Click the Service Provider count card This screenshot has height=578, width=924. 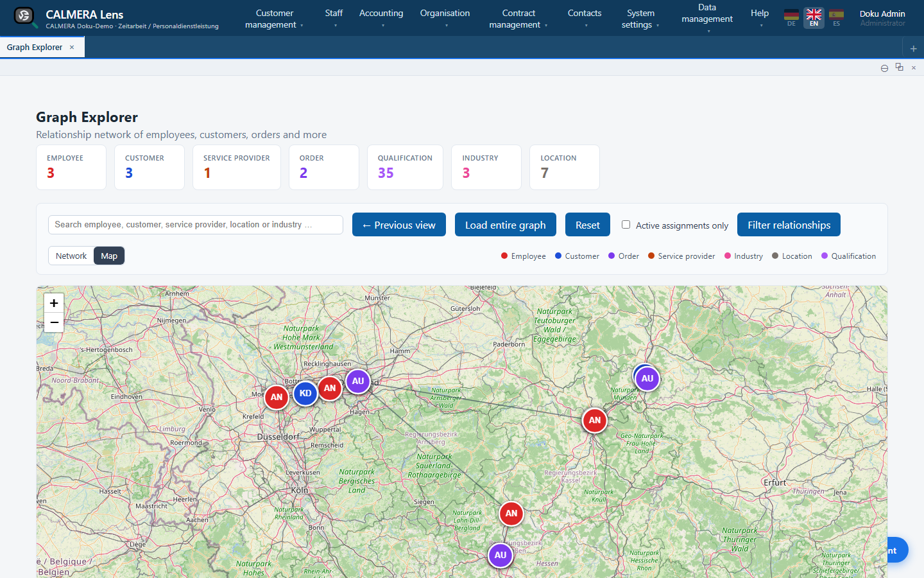point(237,167)
